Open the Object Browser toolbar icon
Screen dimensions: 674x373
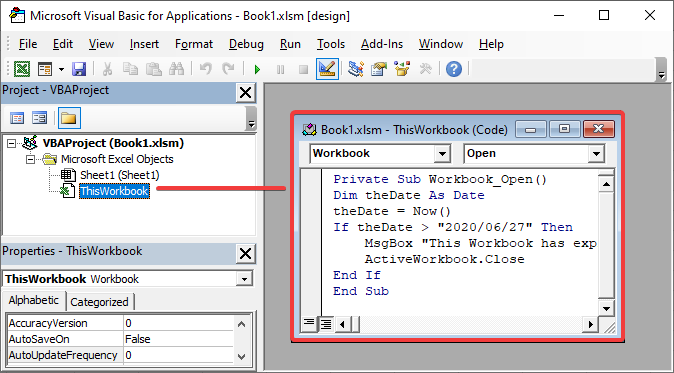[x=402, y=69]
